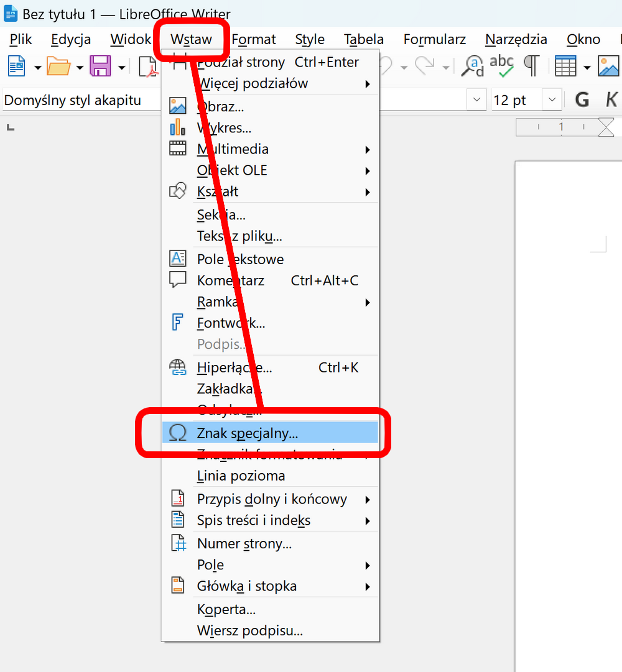Viewport: 622px width, 672px height.
Task: Open the Plik menu
Action: (21, 39)
